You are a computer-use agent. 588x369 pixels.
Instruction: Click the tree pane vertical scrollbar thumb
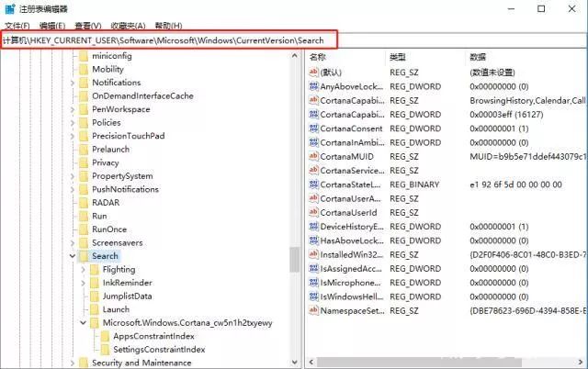click(295, 259)
